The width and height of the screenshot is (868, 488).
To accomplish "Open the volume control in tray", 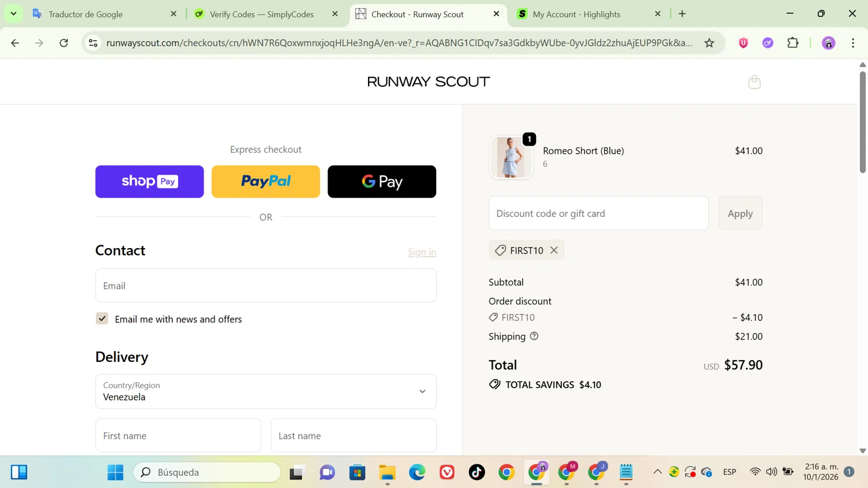I will [771, 472].
